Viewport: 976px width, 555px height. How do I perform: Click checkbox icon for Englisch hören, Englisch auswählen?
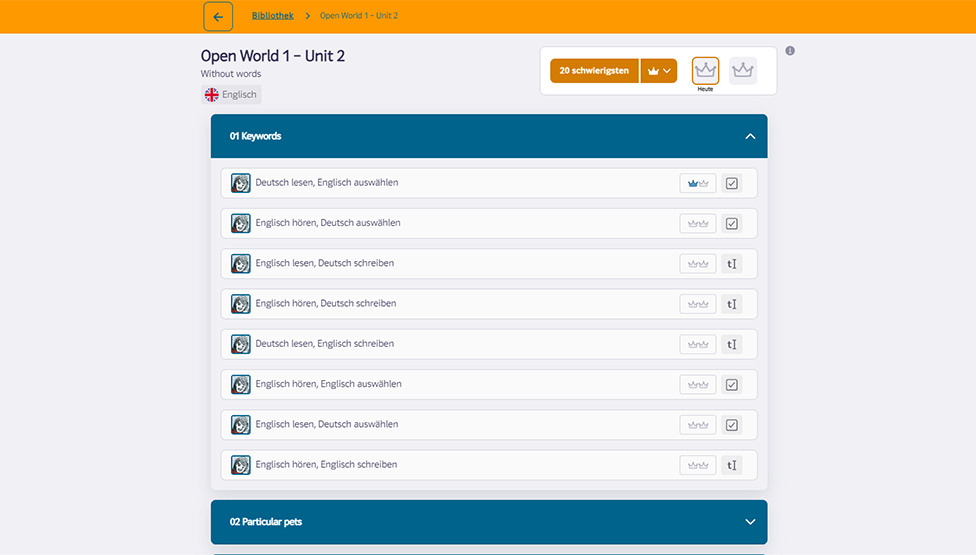pos(732,385)
